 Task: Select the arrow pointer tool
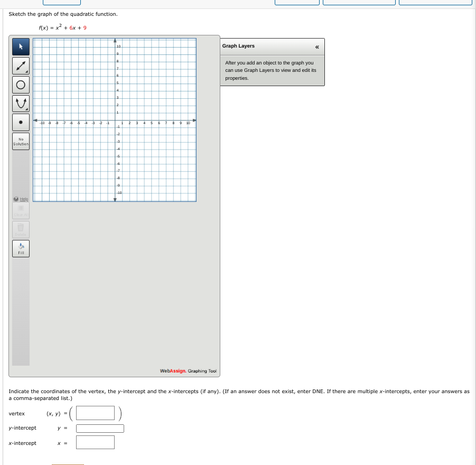(20, 47)
